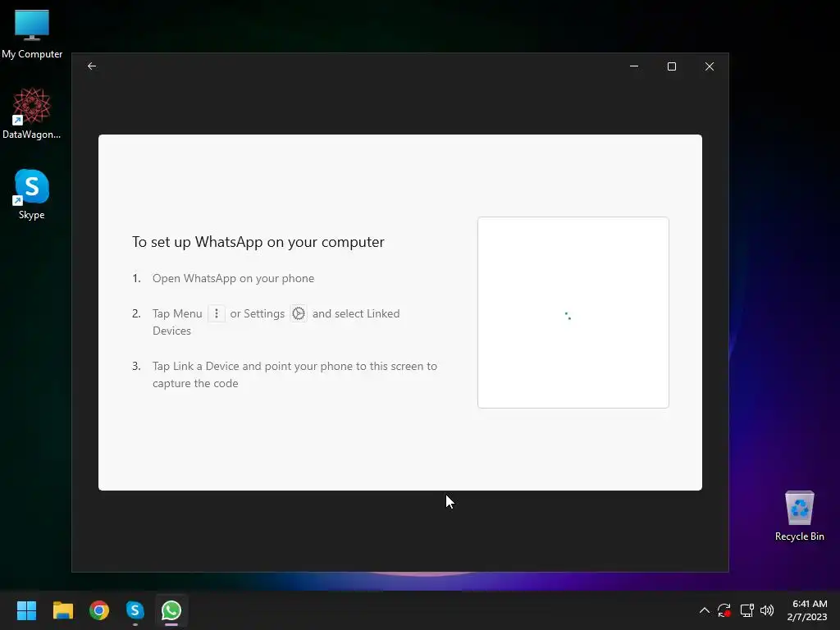Open File Explorer from the taskbar
This screenshot has height=630, width=840.
[x=62, y=610]
